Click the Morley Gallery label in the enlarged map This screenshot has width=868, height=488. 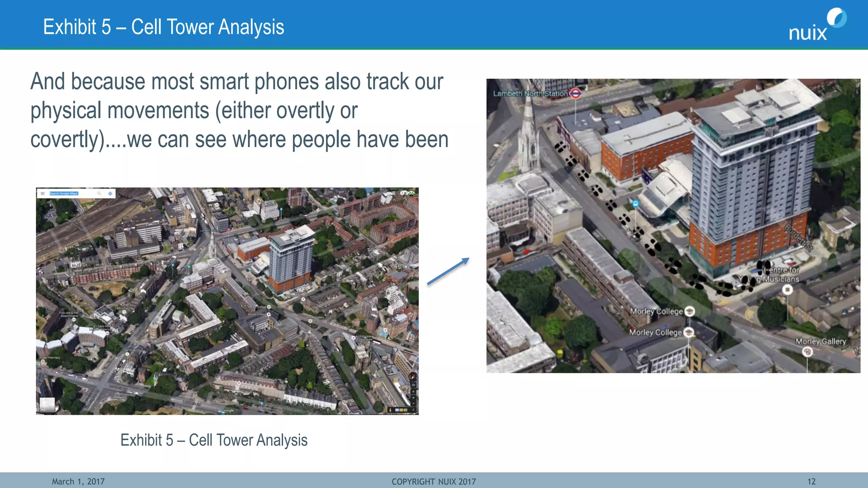click(x=821, y=341)
